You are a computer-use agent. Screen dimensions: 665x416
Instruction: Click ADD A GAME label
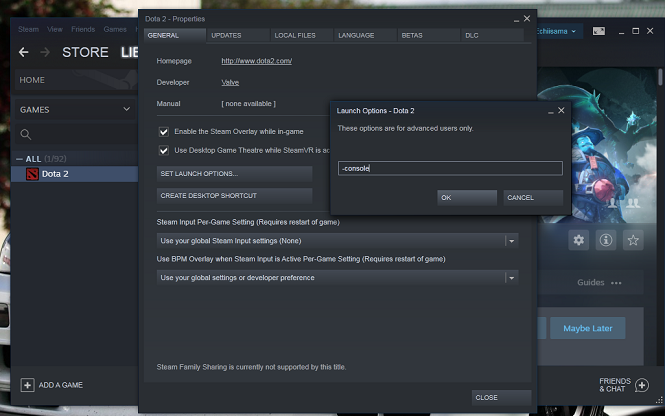pyautogui.click(x=61, y=385)
